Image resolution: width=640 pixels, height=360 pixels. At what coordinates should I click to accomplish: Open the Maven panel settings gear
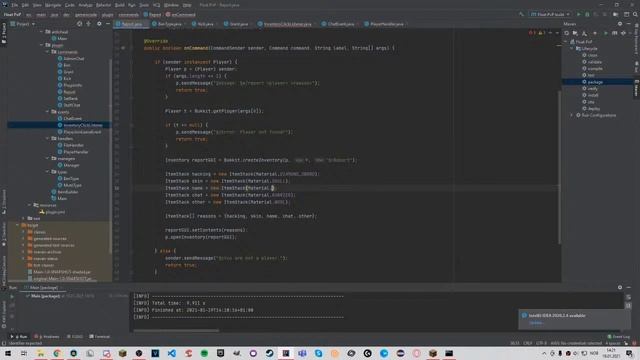[620, 24]
